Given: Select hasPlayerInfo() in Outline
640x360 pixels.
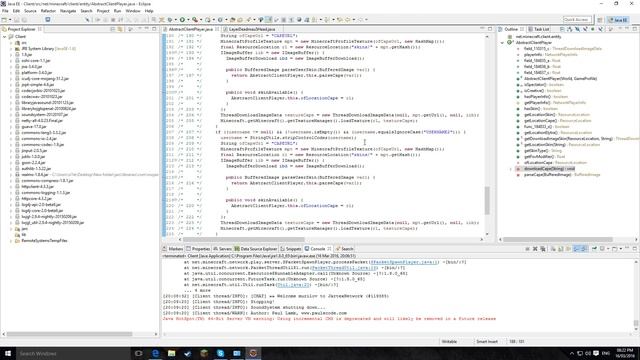Looking at the screenshot, I should pyautogui.click(x=537, y=97).
